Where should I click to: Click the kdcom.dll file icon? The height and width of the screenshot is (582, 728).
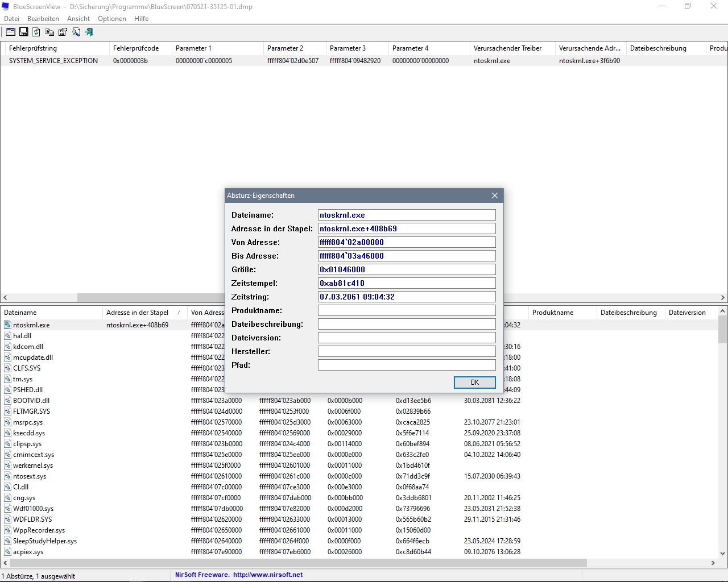(8, 347)
